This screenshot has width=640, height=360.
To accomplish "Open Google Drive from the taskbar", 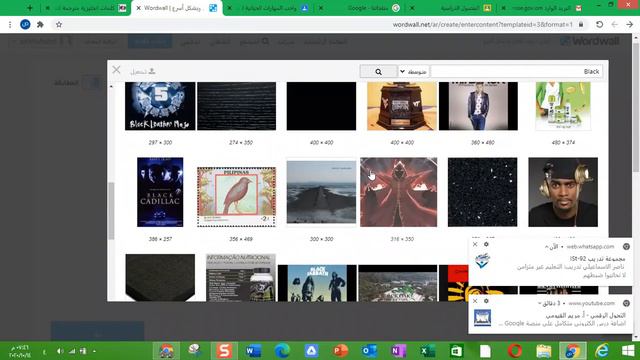I will [311, 351].
